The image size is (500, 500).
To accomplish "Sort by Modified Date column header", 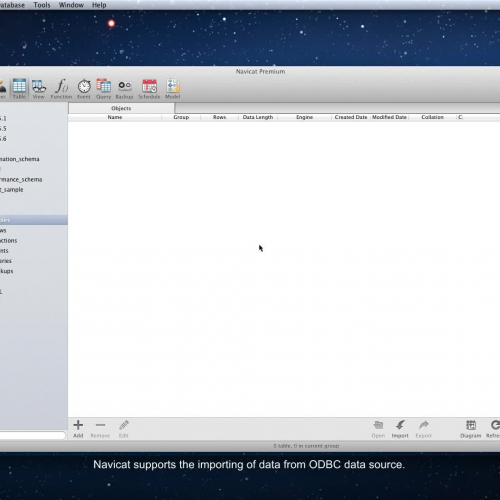I will click(x=389, y=117).
